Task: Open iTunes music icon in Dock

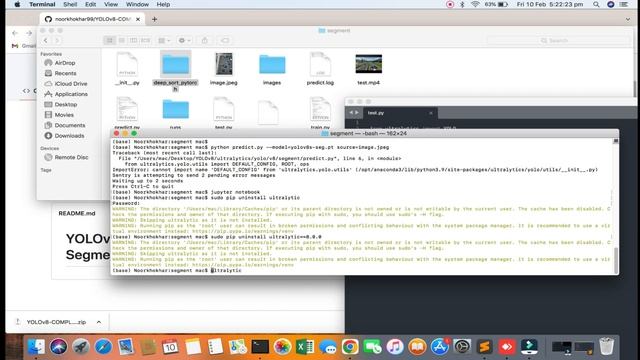Action: pos(395,347)
